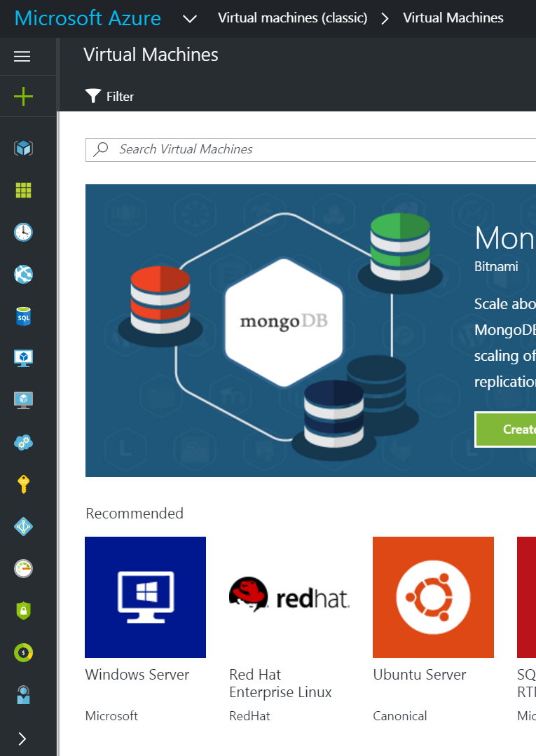Click the green Create button on banner

(x=506, y=429)
